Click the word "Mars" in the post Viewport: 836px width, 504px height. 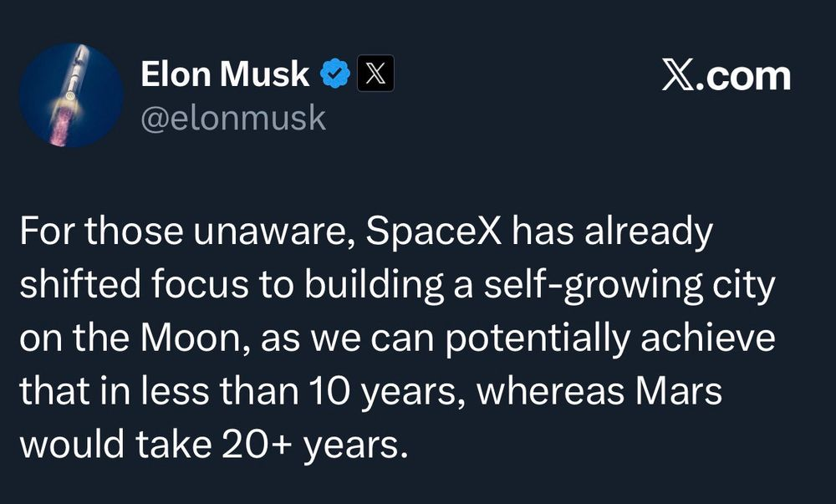point(681,392)
